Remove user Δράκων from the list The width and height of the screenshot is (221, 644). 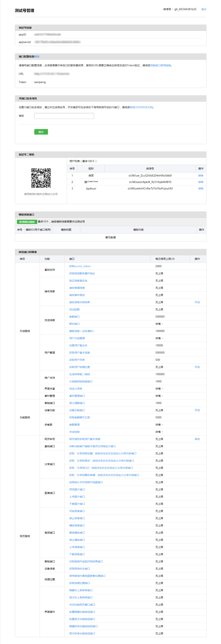click(201, 189)
